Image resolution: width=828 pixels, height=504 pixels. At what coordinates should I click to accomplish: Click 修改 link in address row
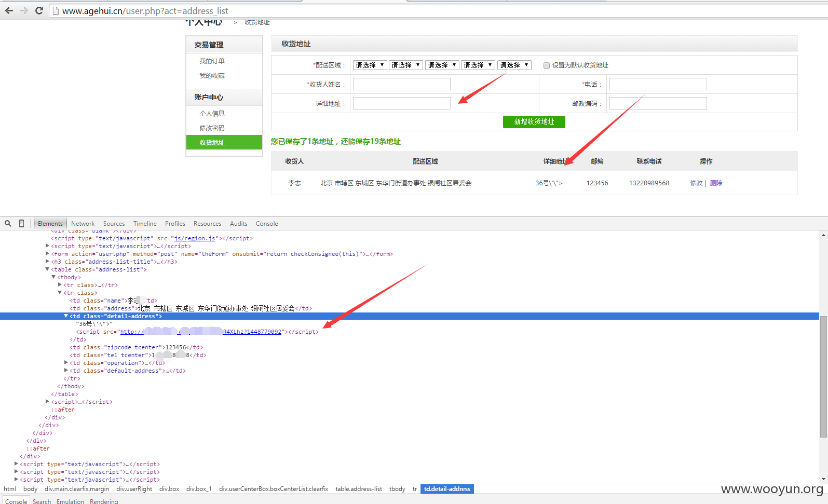tap(696, 183)
